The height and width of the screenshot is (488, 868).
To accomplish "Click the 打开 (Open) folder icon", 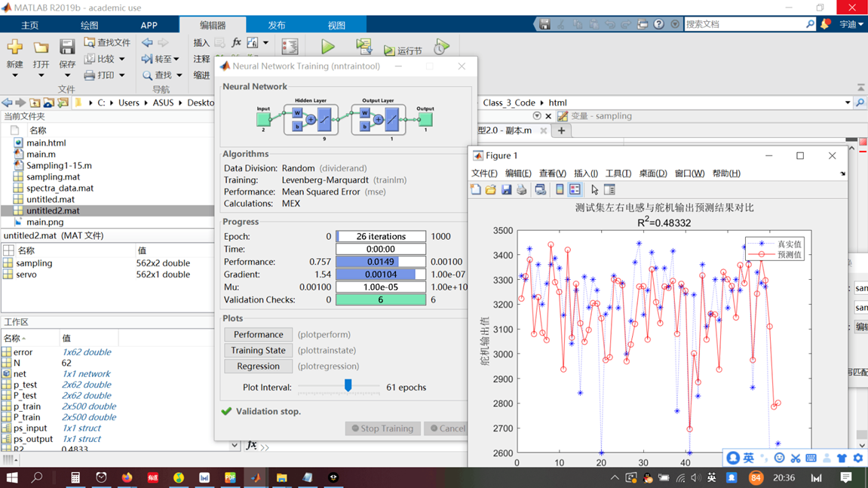I will (41, 48).
